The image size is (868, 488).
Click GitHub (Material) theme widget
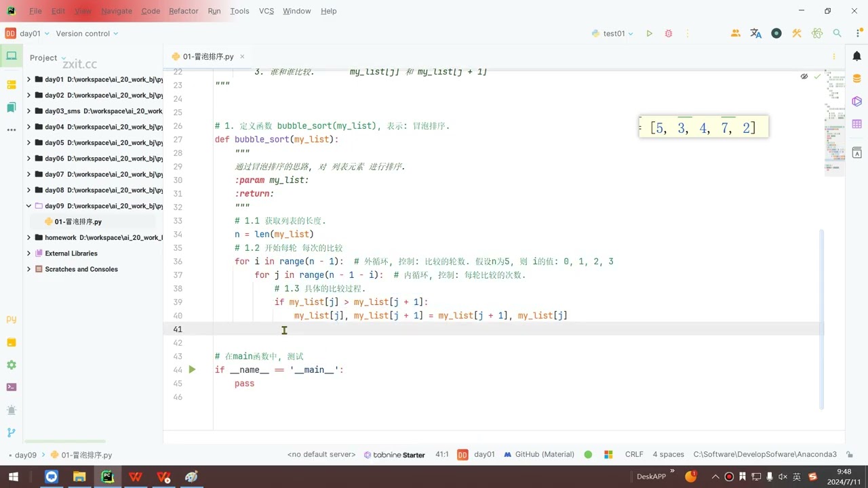point(539,455)
